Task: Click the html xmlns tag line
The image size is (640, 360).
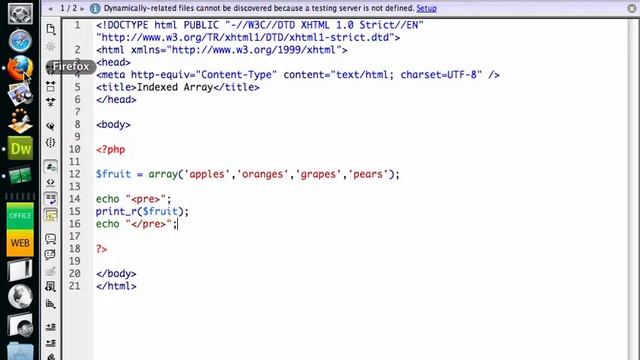Action: pyautogui.click(x=222, y=50)
